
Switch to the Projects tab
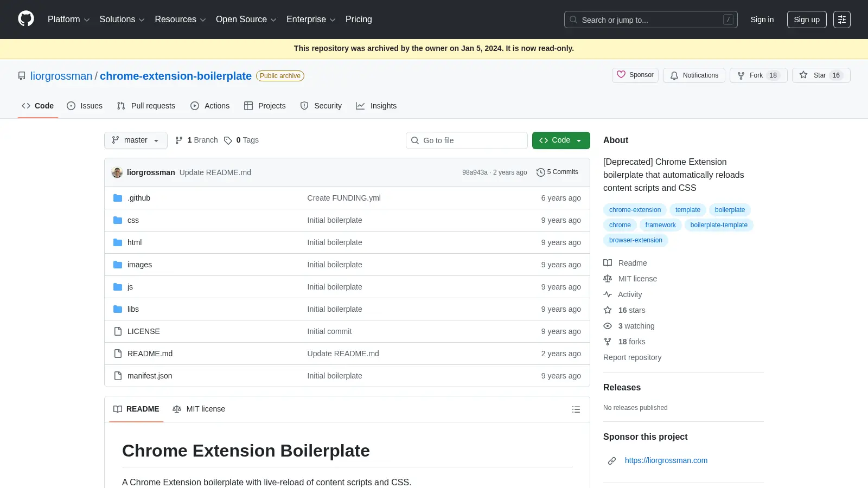(265, 106)
